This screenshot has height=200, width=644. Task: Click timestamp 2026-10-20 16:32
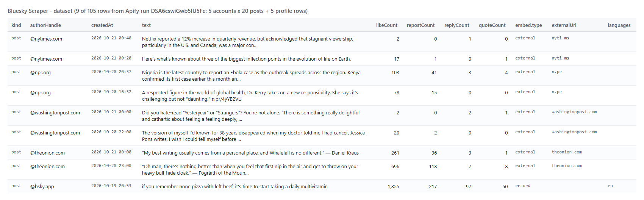[x=111, y=92]
